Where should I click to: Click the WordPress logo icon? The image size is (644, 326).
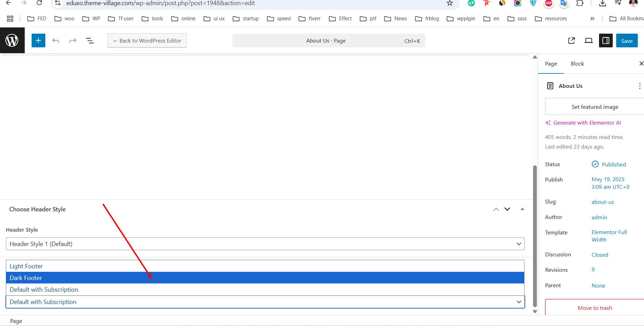[x=12, y=40]
